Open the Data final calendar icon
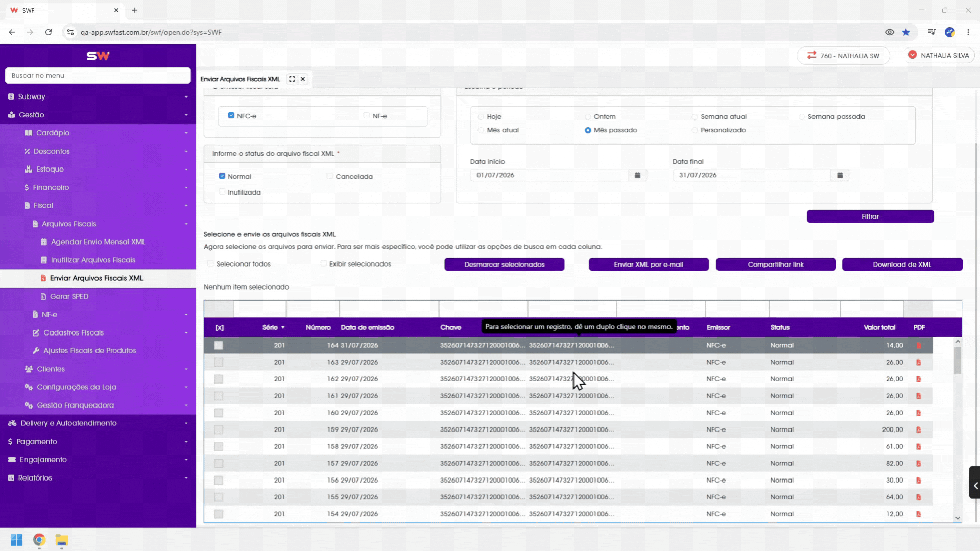This screenshot has height=551, width=980. coord(840,175)
